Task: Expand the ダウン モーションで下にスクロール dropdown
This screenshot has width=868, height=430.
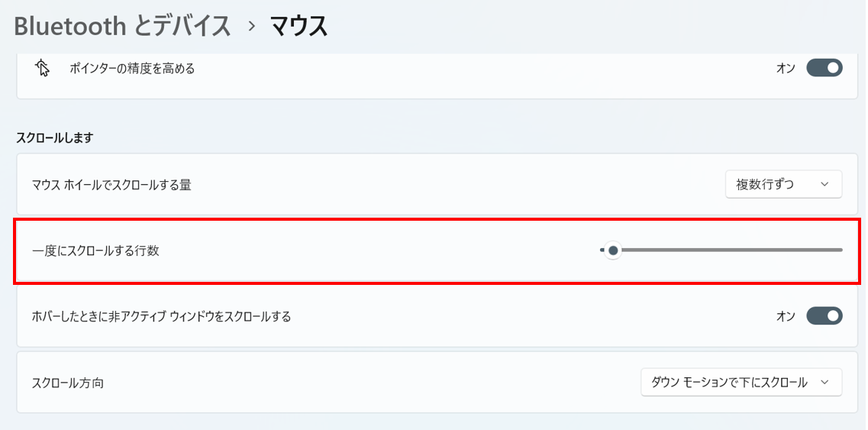Action: (x=741, y=383)
